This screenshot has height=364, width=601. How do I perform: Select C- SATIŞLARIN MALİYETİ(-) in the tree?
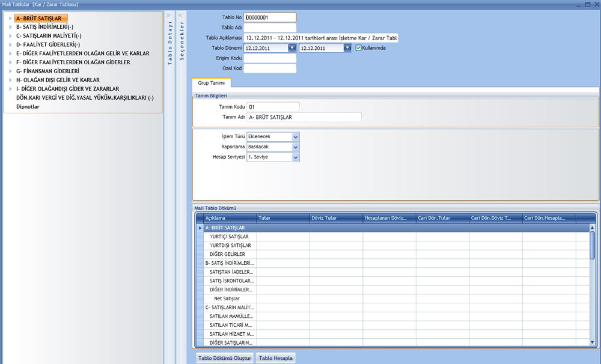tap(49, 35)
